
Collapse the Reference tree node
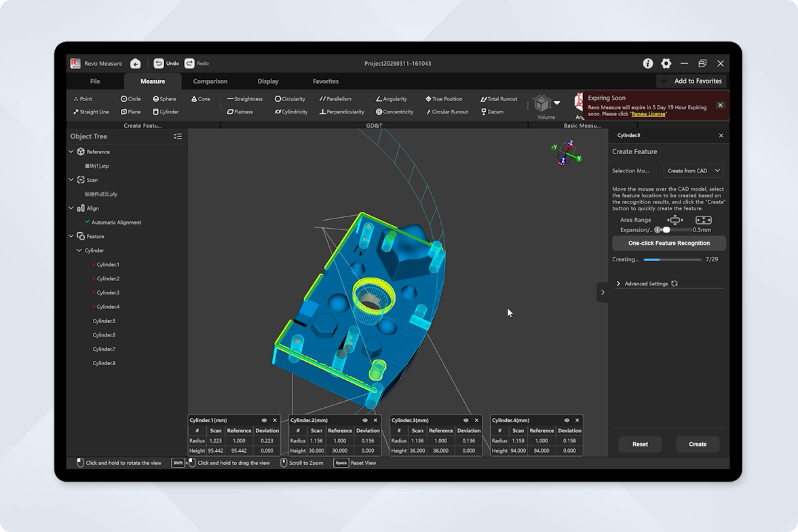pos(71,152)
